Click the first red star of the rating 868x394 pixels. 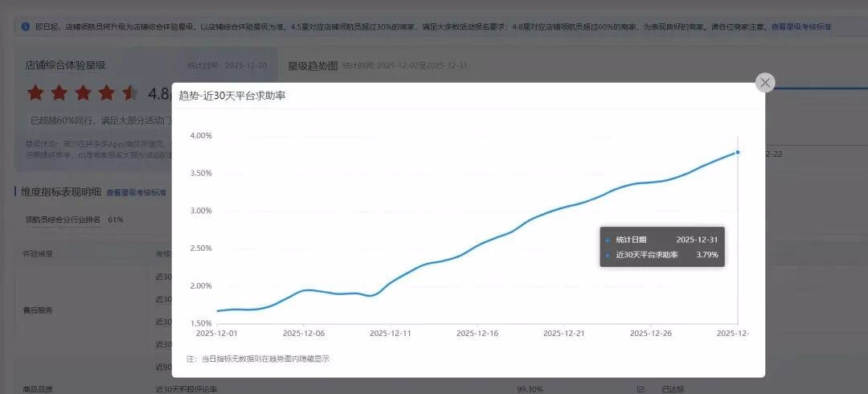pos(35,92)
